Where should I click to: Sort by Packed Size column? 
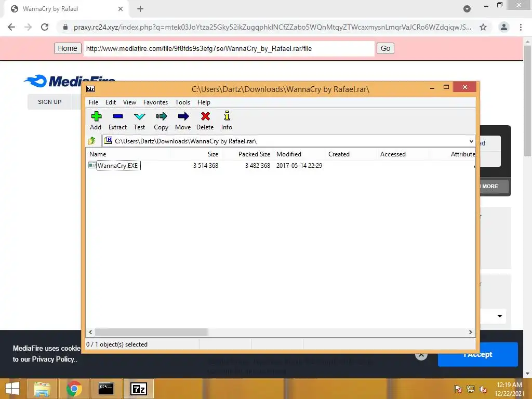click(x=247, y=154)
